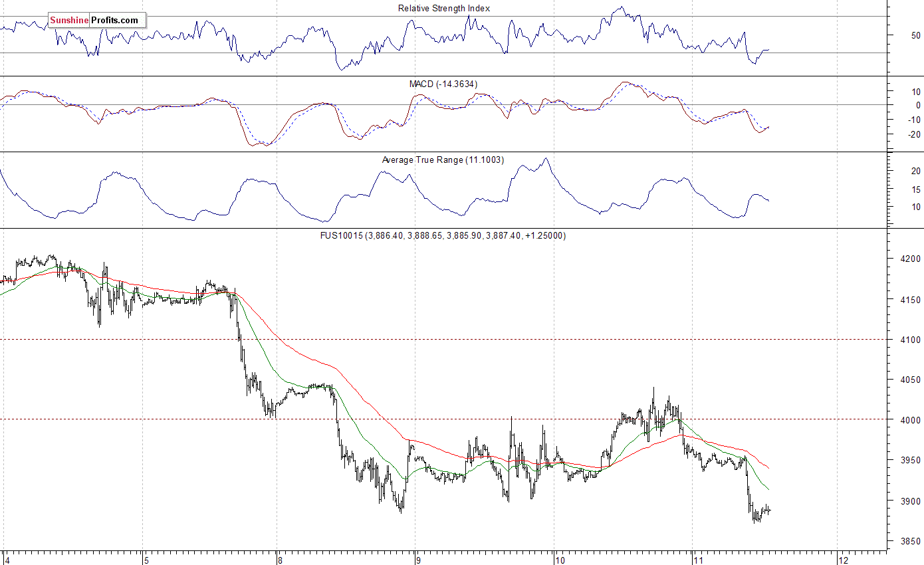Click the MACD (-14.3634) label

pos(443,84)
